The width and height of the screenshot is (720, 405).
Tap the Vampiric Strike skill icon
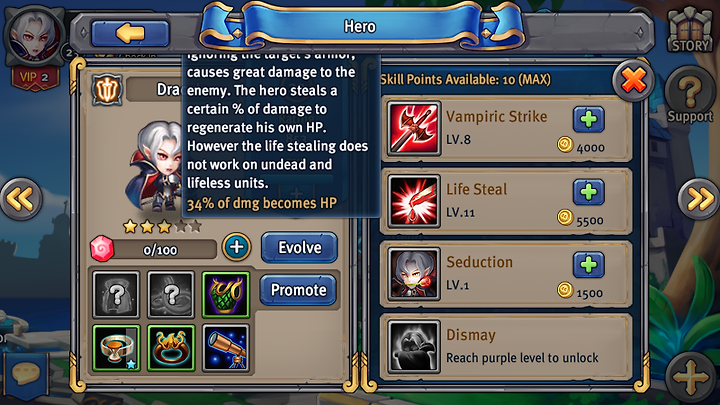coord(414,128)
